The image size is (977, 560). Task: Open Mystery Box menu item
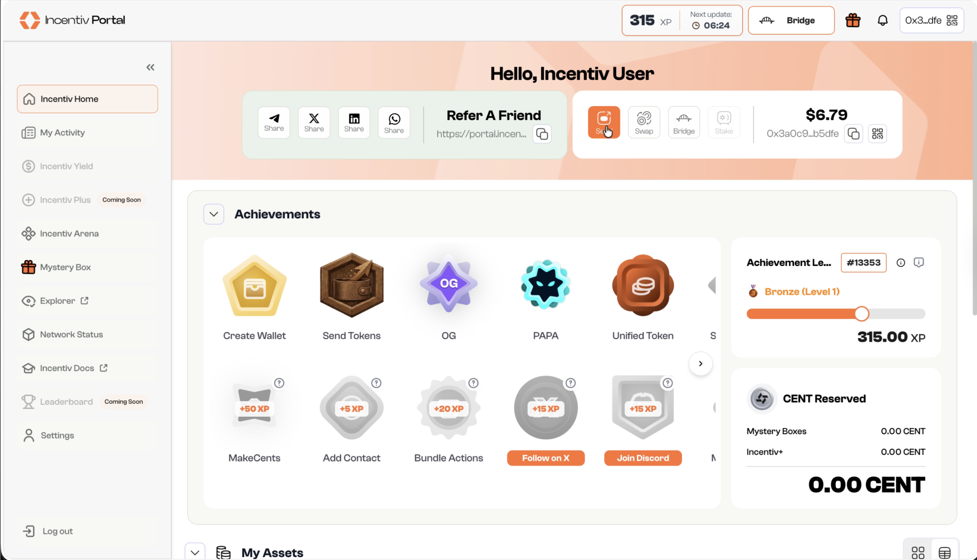[65, 267]
